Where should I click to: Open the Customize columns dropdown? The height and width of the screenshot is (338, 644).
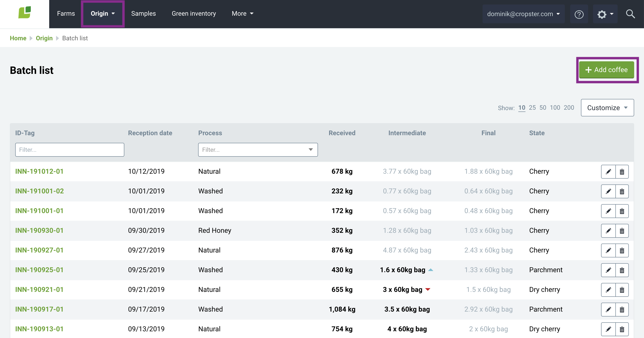tap(607, 108)
